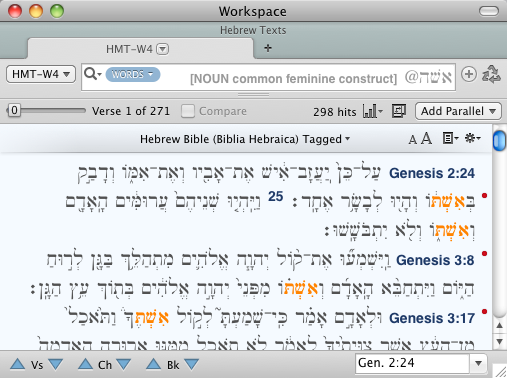Expand the HMT-W4 module dropdown
Screen dimensions: 507x378
41,74
